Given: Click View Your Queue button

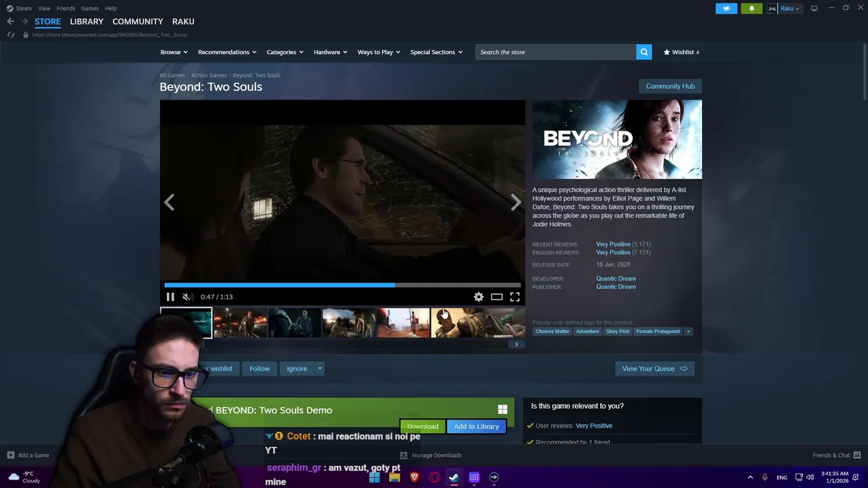Looking at the screenshot, I should coord(654,369).
